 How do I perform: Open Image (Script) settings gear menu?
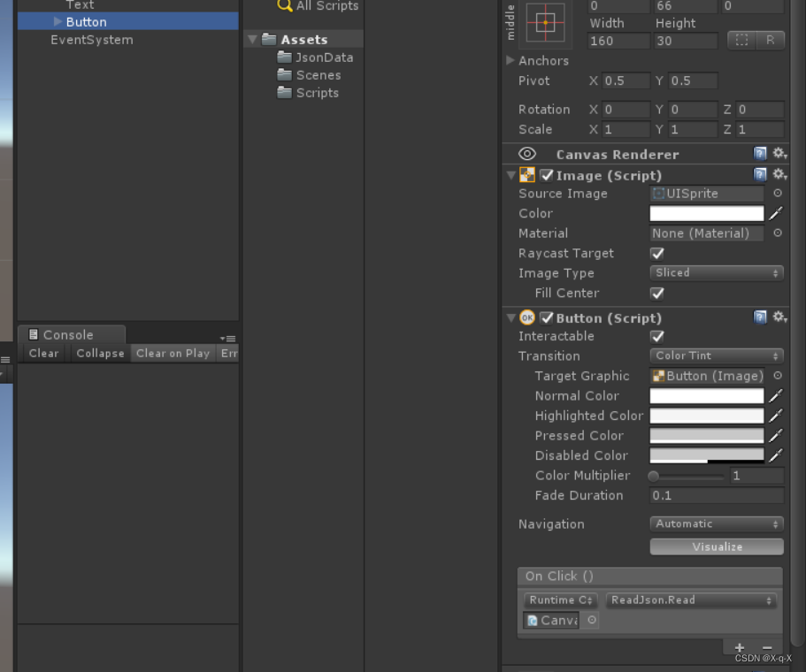[x=779, y=175]
